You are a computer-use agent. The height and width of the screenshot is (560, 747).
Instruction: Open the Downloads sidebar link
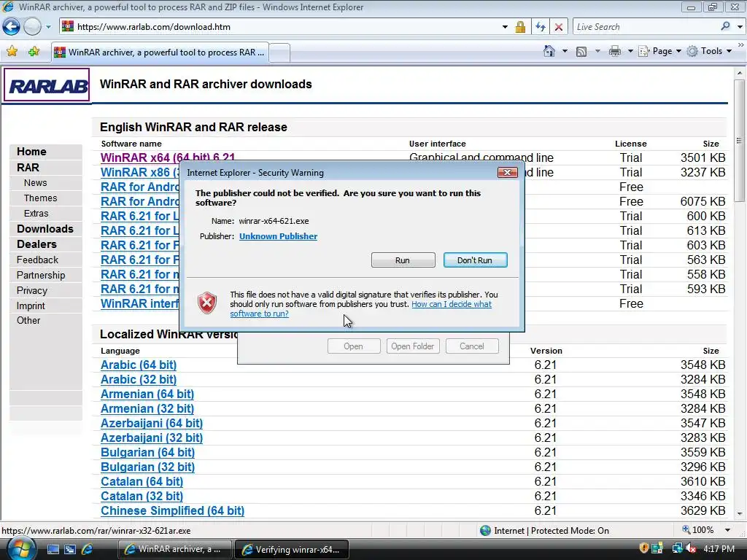coord(45,228)
